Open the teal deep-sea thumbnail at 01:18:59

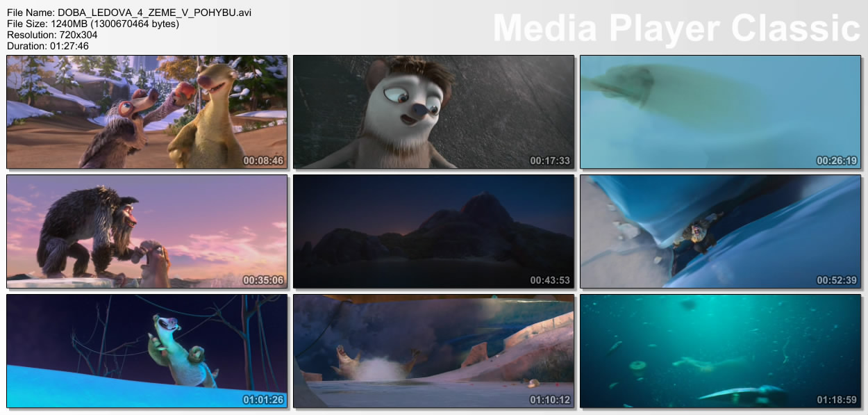point(720,350)
